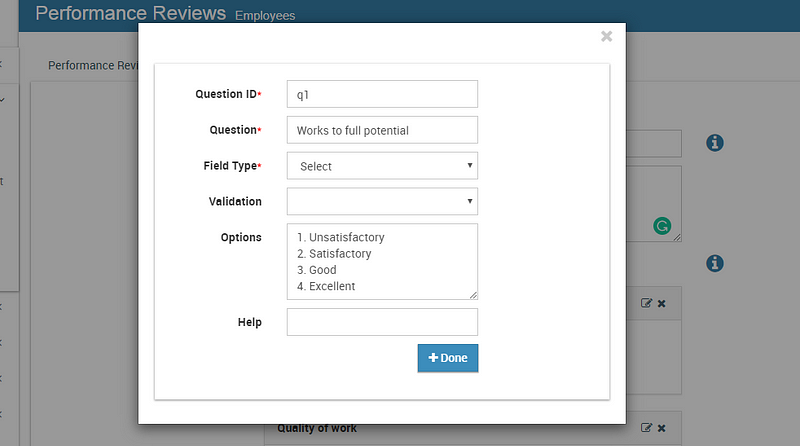Click the '2. Satisfactory' option line
Image resolution: width=800 pixels, height=446 pixels.
(334, 254)
